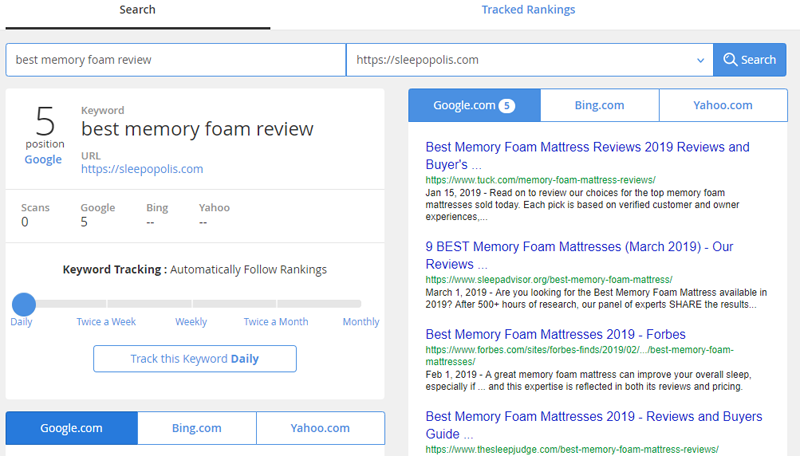Click Track this Keyword Daily button
The height and width of the screenshot is (456, 800).
coord(195,359)
